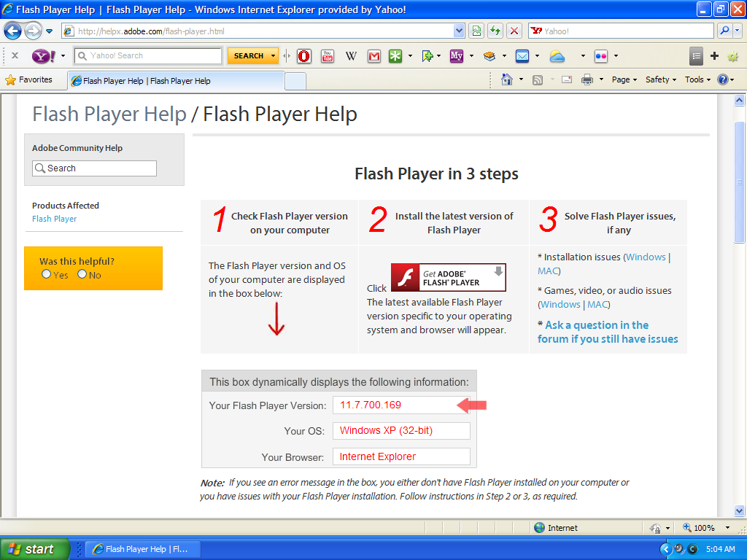The width and height of the screenshot is (747, 560).
Task: Open Wikipedia via its toolbar icon
Action: (351, 56)
